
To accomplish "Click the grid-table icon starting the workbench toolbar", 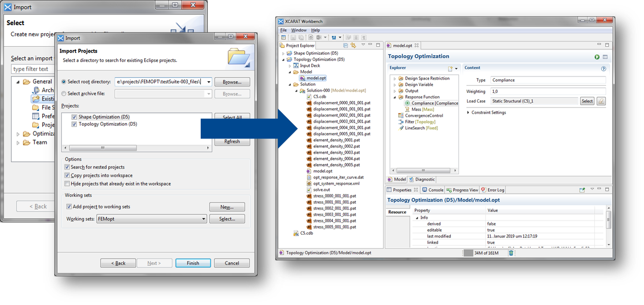I will (x=284, y=38).
